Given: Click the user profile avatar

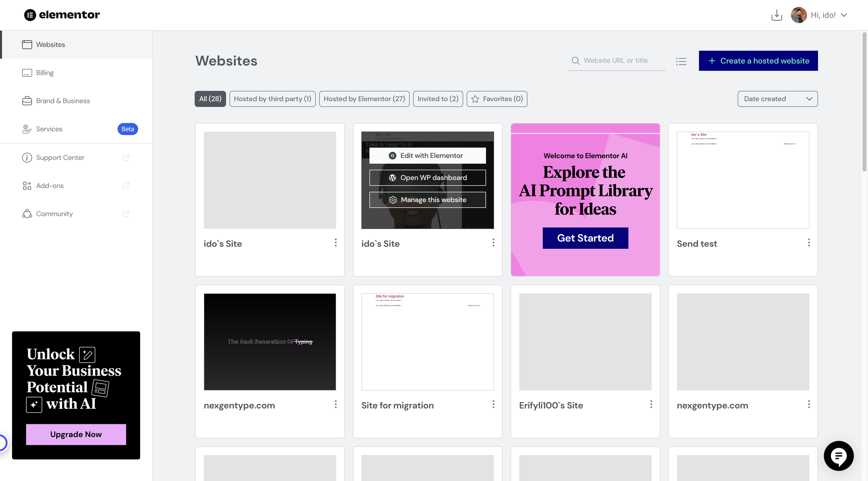Looking at the screenshot, I should coord(799,15).
